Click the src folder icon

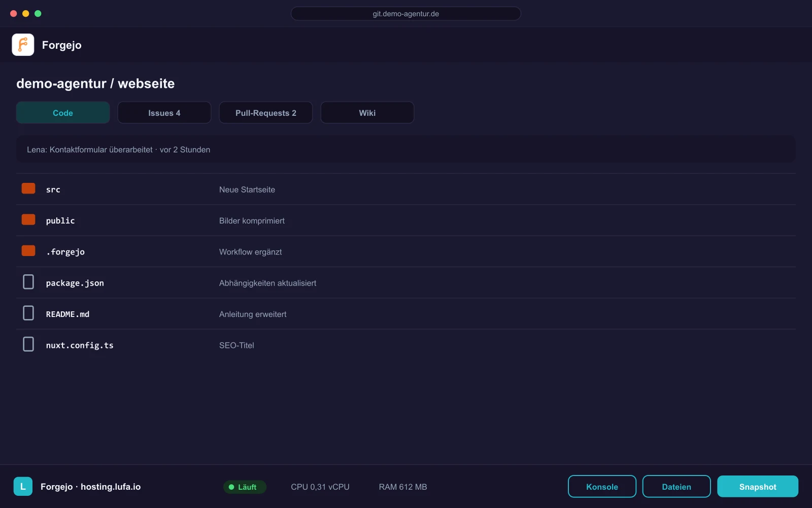28,188
